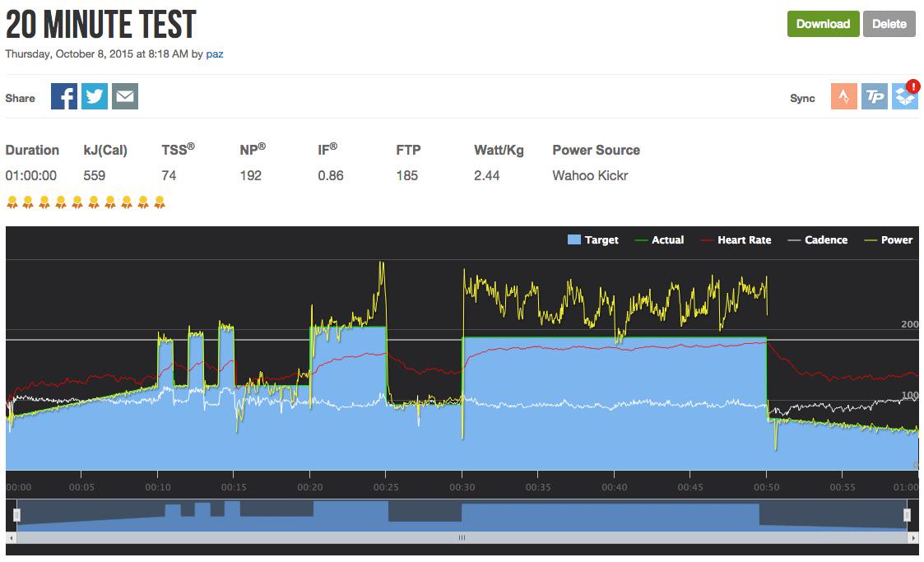Image resolution: width=924 pixels, height=562 pixels.
Task: Click the NP value 192
Action: (x=250, y=175)
